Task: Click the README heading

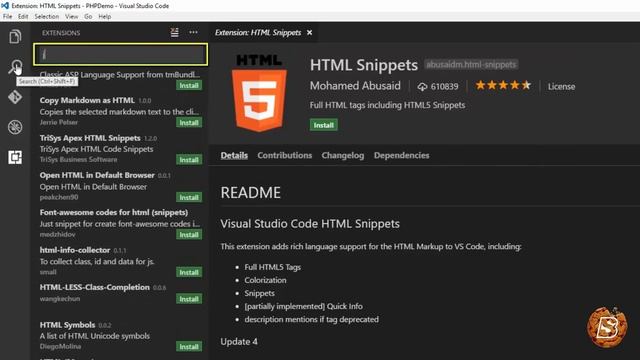Action: [x=251, y=193]
